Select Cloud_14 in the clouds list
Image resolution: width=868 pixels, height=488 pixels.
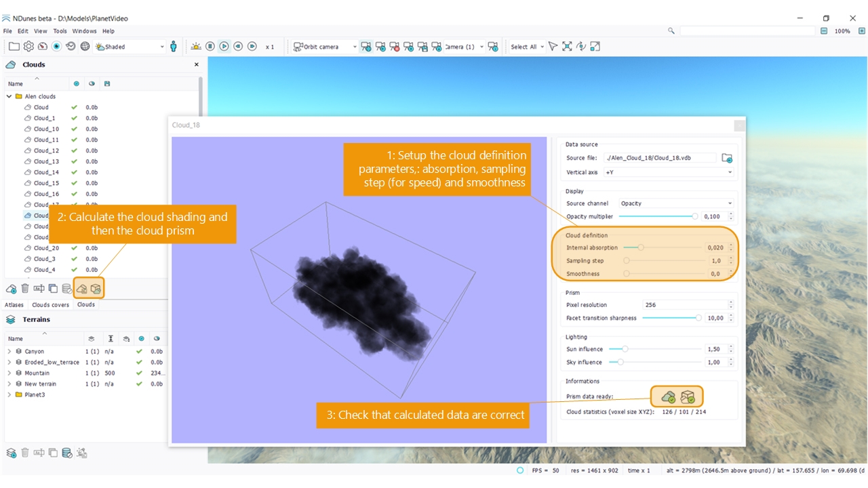point(46,172)
